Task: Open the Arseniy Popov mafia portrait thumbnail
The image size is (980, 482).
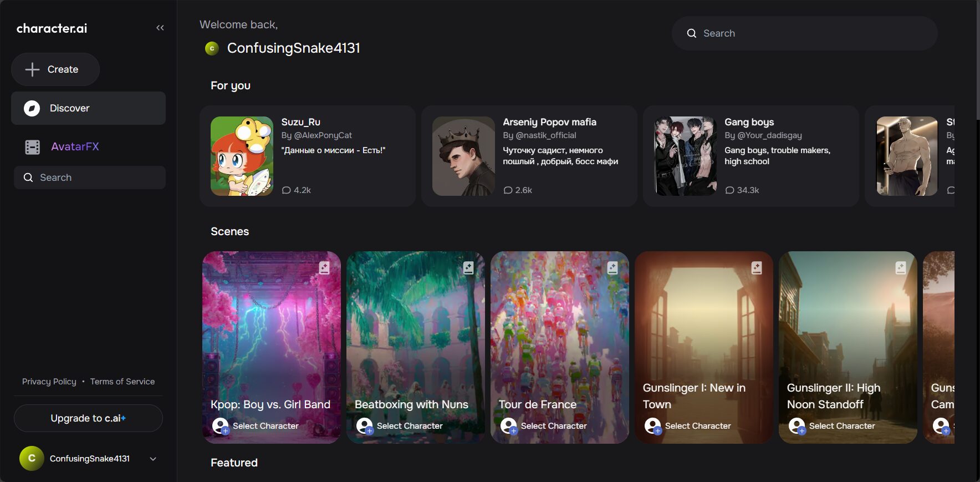Action: [x=463, y=156]
